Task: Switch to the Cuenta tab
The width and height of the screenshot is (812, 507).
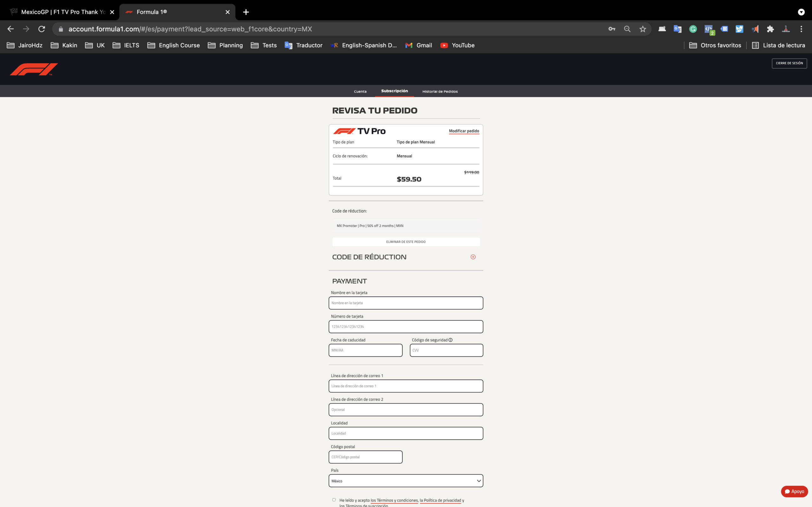Action: 360,91
